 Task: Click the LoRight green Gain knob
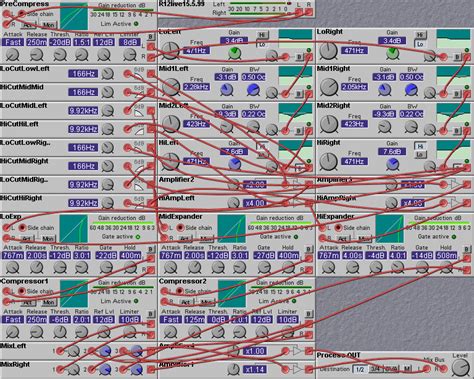pyautogui.click(x=392, y=53)
